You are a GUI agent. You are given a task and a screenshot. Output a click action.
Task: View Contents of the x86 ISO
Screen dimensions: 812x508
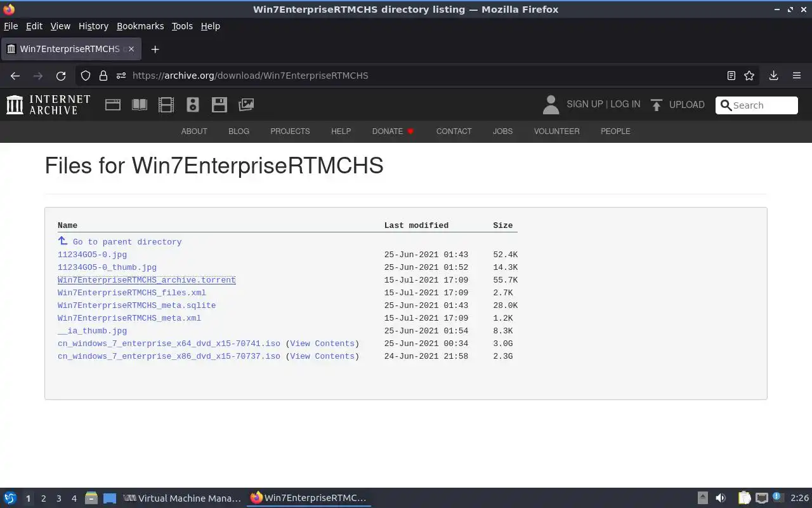pyautogui.click(x=322, y=356)
